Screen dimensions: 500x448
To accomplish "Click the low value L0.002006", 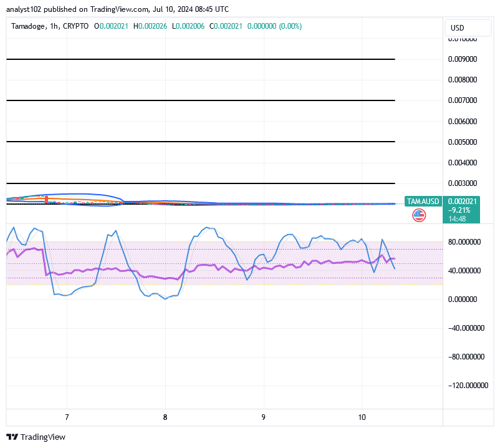I will coord(188,26).
